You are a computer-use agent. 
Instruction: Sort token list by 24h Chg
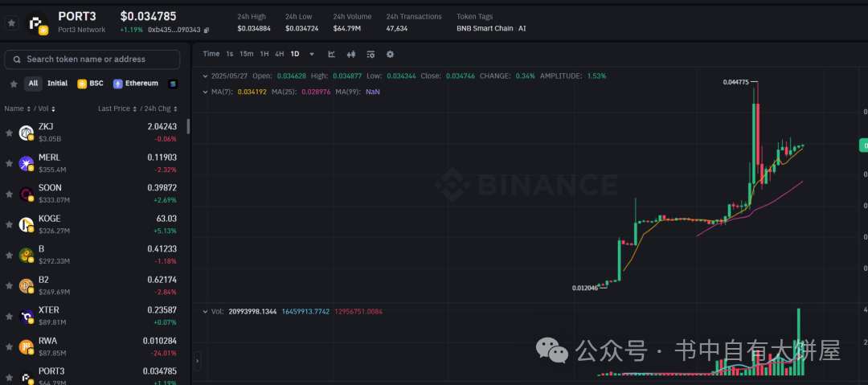click(x=162, y=109)
